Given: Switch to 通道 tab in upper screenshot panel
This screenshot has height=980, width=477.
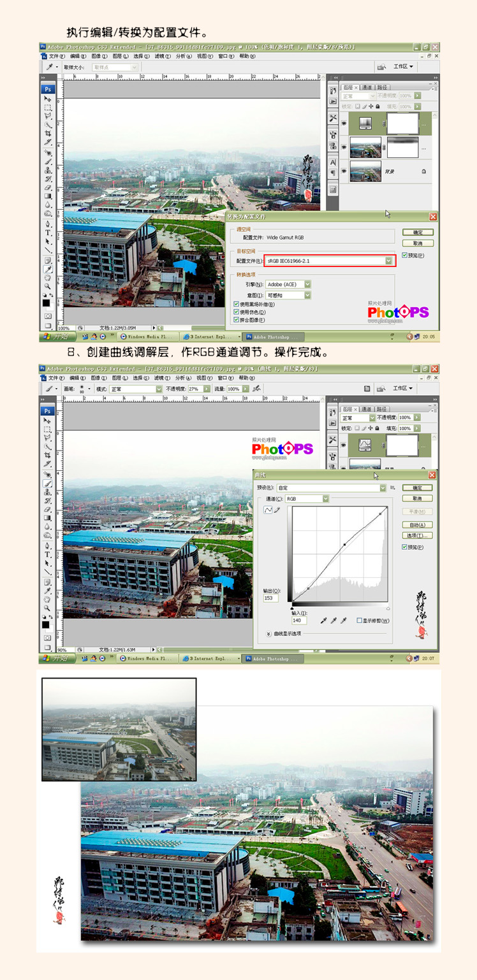Looking at the screenshot, I should click(x=367, y=88).
